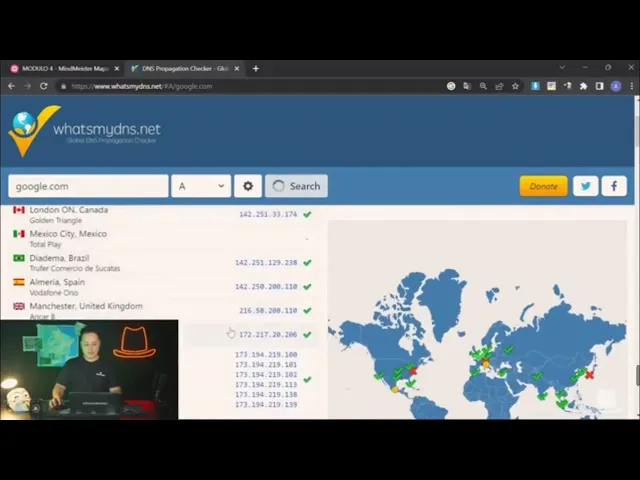Click the world map on Greenland

(x=441, y=302)
